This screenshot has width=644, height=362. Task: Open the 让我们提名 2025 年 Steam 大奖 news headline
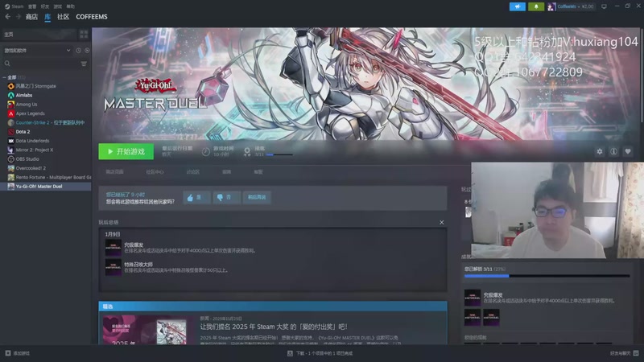274,327
